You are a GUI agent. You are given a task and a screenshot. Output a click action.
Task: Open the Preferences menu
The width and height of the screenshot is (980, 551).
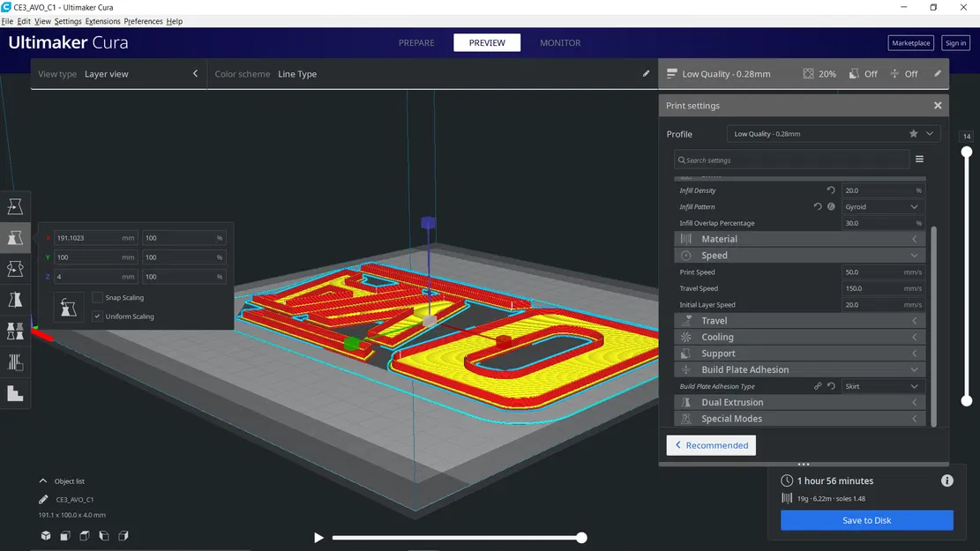[x=143, y=21]
